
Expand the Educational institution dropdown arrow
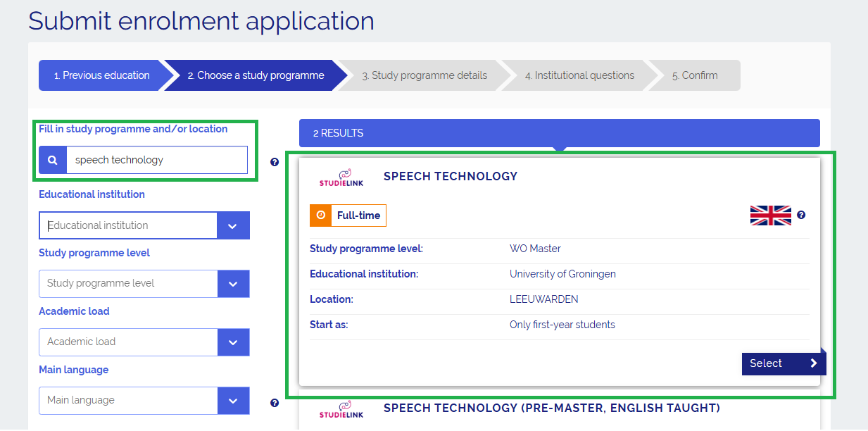(x=233, y=226)
